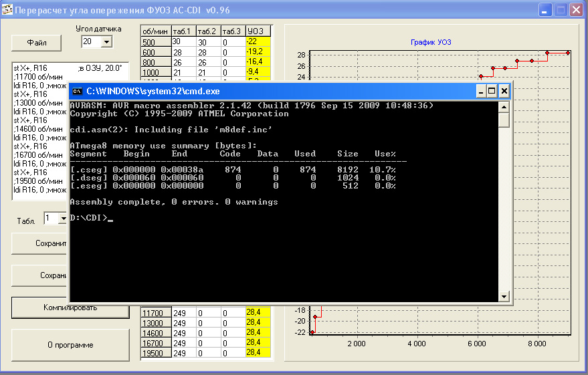Minimize the main ФУОЗ AC-CDI window

click(x=545, y=10)
